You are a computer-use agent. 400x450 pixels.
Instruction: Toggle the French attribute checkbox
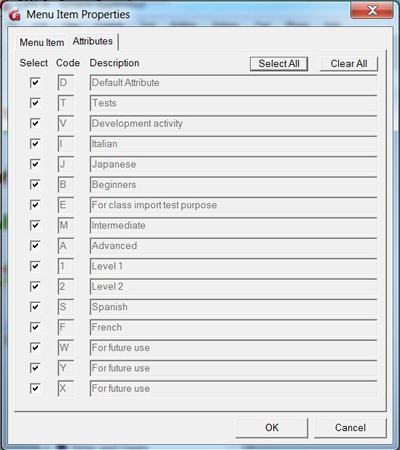coord(35,327)
